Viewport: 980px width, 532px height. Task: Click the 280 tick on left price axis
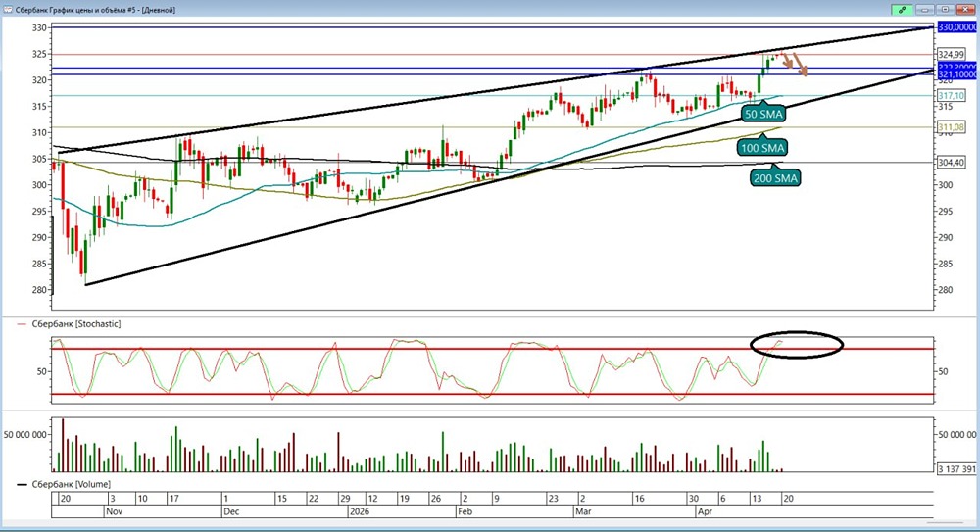pos(40,289)
